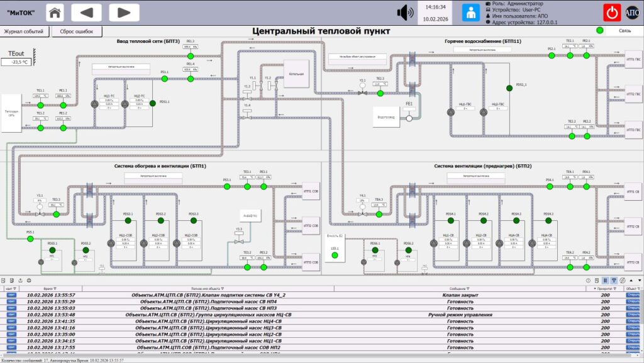Open the filter dropdown on Время column
The width and height of the screenshot is (644, 363).
[x=55, y=289]
